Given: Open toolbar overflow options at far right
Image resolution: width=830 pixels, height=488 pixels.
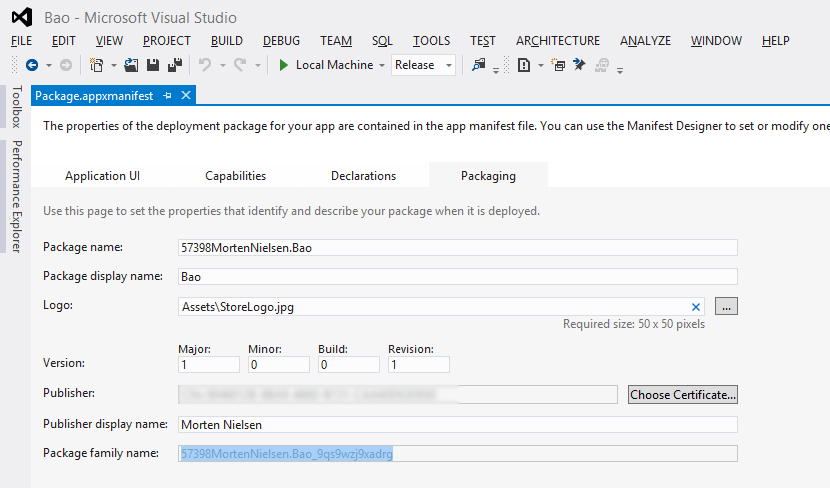Looking at the screenshot, I should coord(620,69).
